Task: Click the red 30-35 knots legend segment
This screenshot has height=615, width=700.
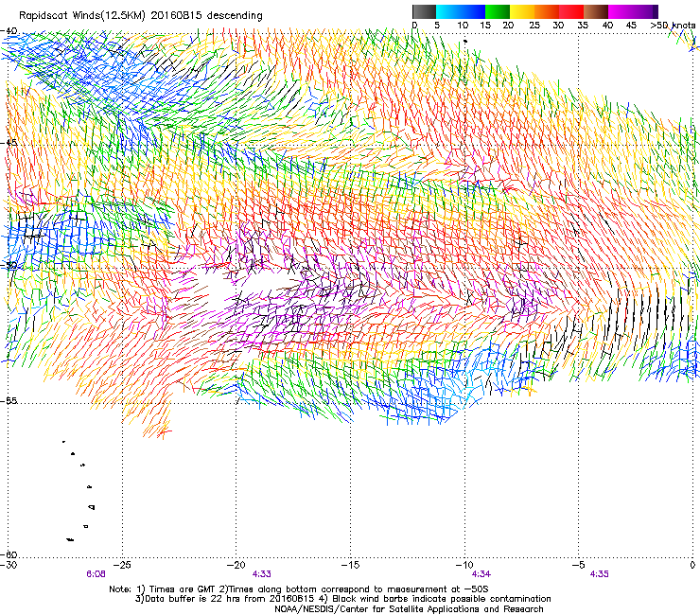Action: tap(571, 11)
